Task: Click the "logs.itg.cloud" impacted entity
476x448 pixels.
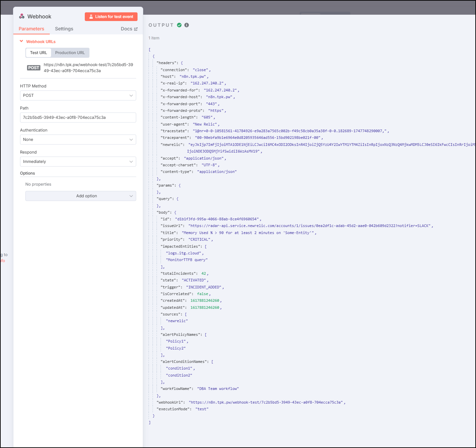Action: click(184, 253)
